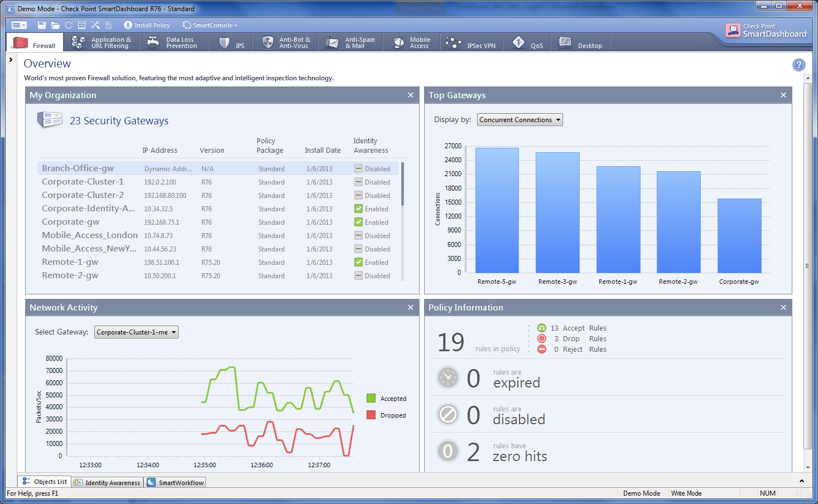Click the zero hits rules icon
The width and height of the screenshot is (818, 504).
448,451
